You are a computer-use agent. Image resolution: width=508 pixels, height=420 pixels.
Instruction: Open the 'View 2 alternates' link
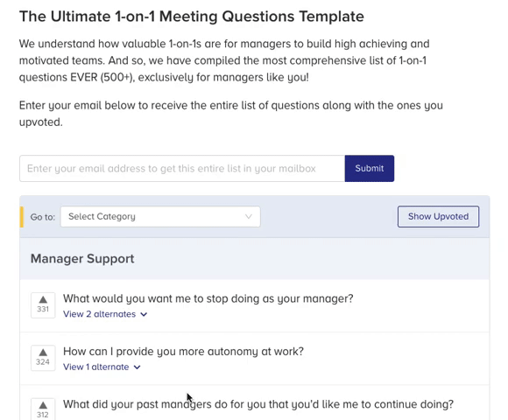tap(99, 314)
